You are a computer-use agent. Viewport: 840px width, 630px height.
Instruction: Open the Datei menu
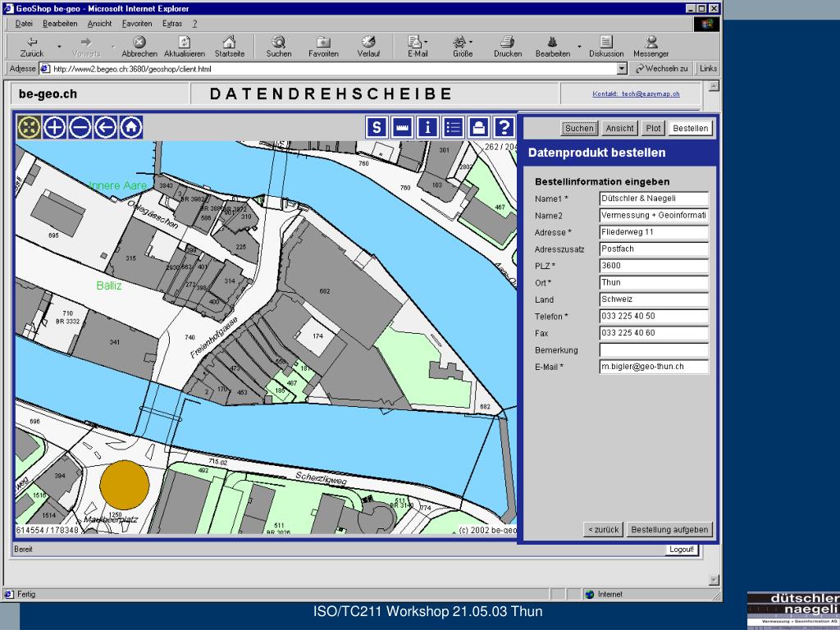(x=24, y=24)
